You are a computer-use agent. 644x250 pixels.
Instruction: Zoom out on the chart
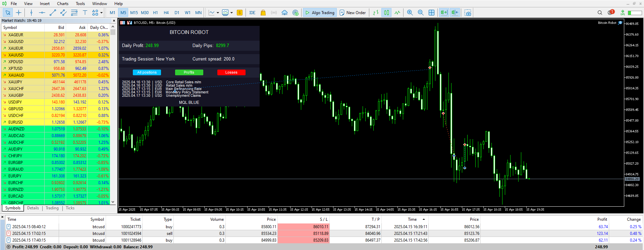pyautogui.click(x=421, y=13)
